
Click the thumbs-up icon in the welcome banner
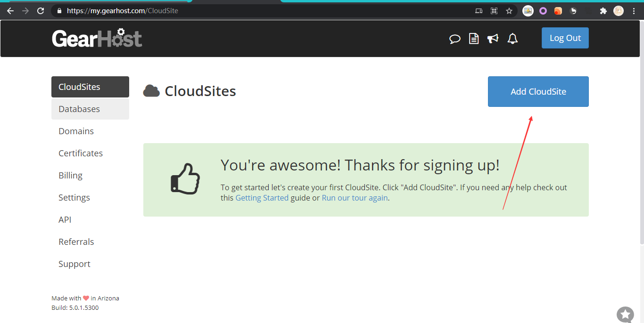(x=185, y=179)
